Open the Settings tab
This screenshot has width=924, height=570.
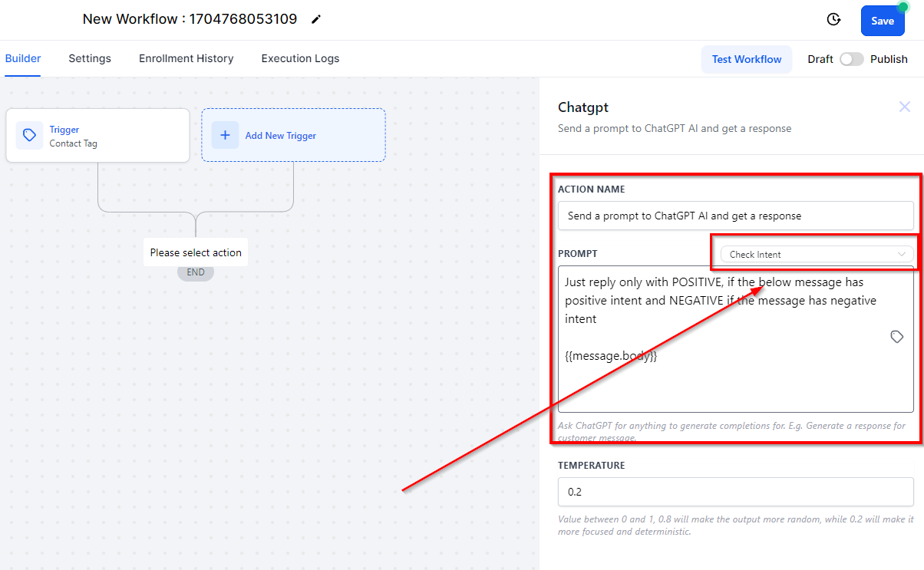[90, 58]
